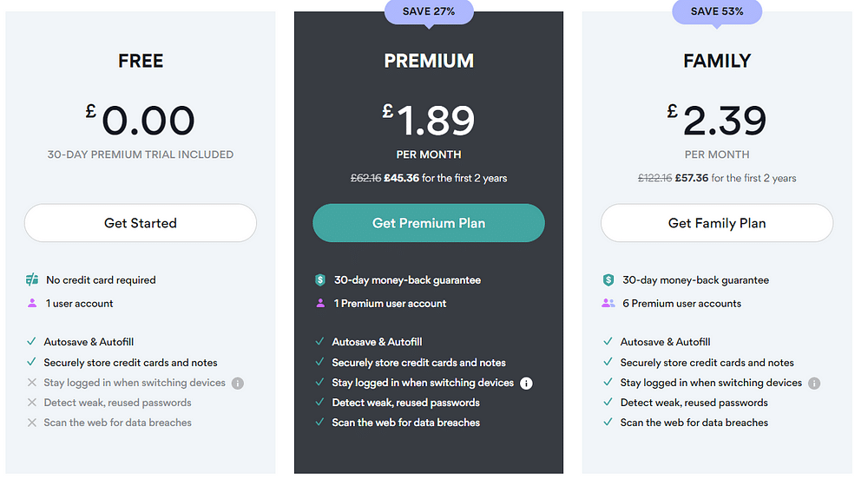The height and width of the screenshot is (492, 868).
Task: Click the SAVE 53% badge
Action: 717,12
